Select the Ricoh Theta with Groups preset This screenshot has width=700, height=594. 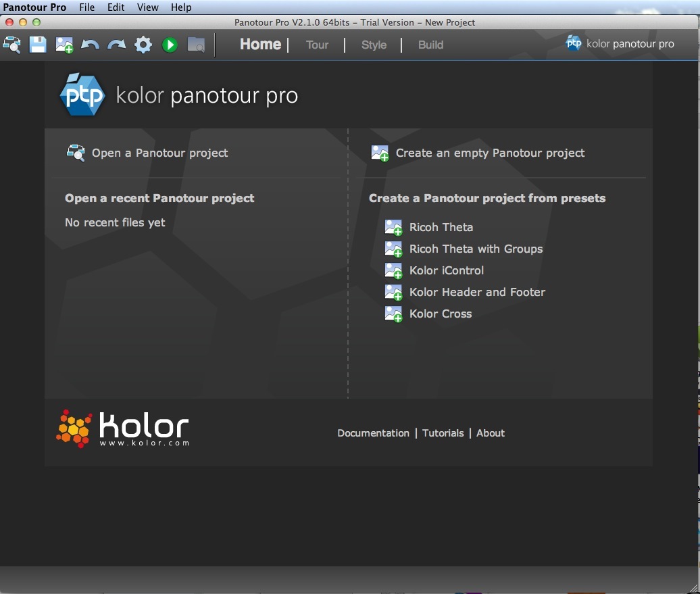click(x=476, y=249)
